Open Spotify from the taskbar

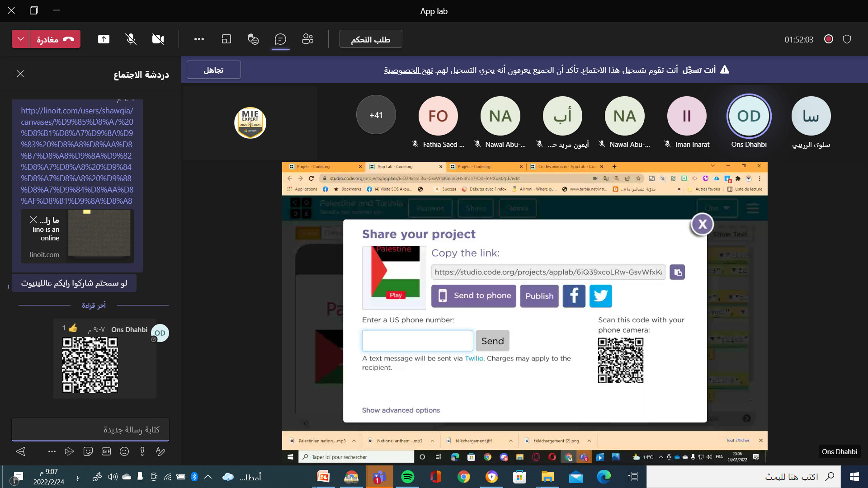pyautogui.click(x=408, y=477)
